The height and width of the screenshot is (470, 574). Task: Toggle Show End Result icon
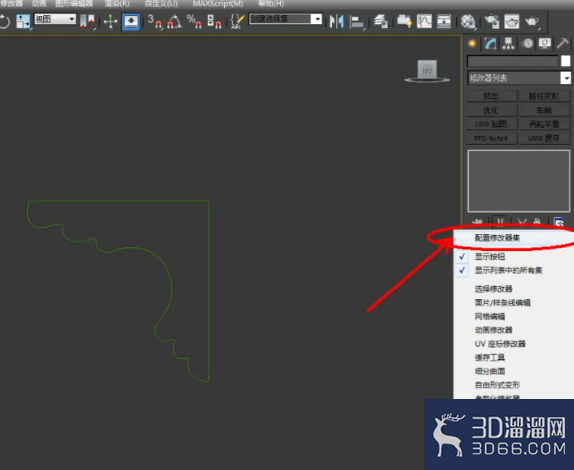pos(500,221)
